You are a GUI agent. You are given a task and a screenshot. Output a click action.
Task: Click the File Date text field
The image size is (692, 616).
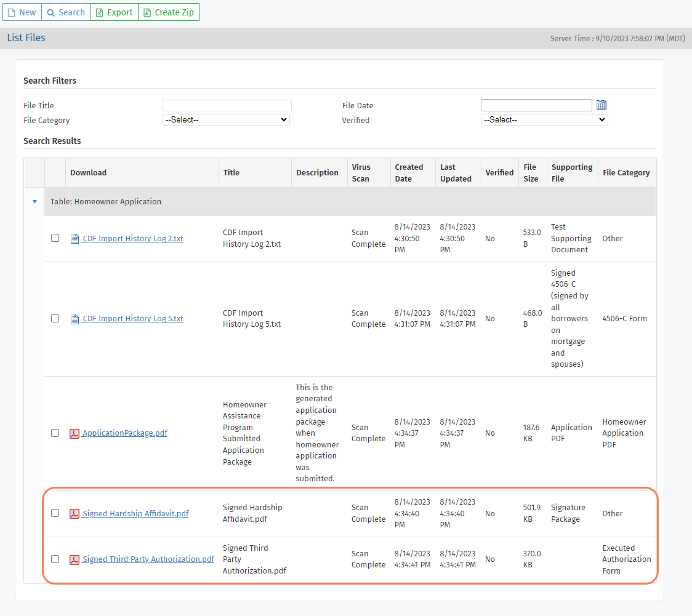536,105
